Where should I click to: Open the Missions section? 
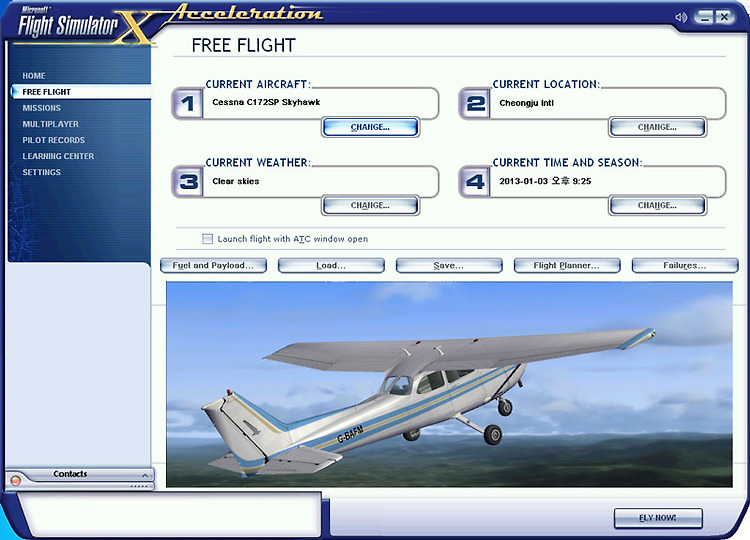[41, 108]
